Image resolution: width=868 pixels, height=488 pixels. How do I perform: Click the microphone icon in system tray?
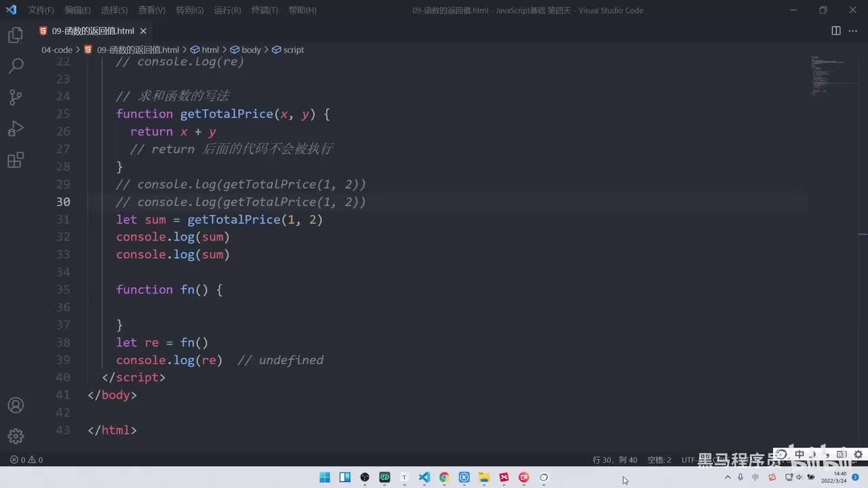coord(741,477)
